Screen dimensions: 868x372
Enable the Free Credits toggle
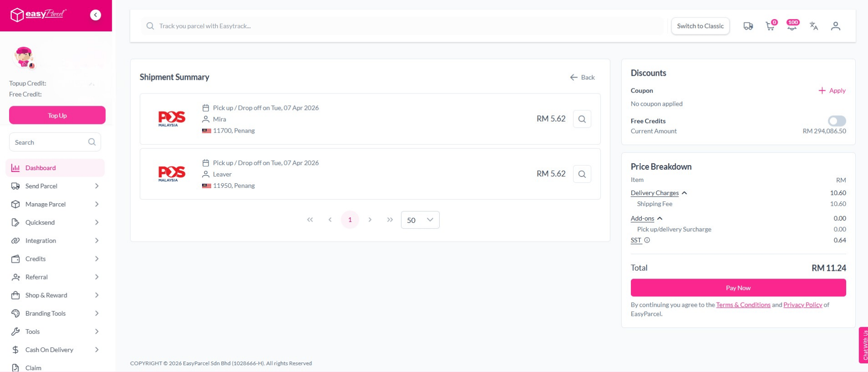[x=836, y=121]
